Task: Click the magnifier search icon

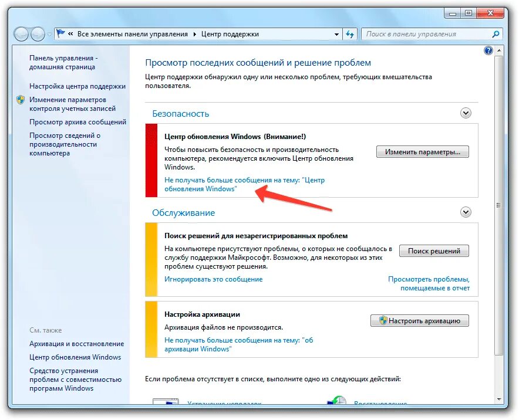Action: pyautogui.click(x=496, y=34)
